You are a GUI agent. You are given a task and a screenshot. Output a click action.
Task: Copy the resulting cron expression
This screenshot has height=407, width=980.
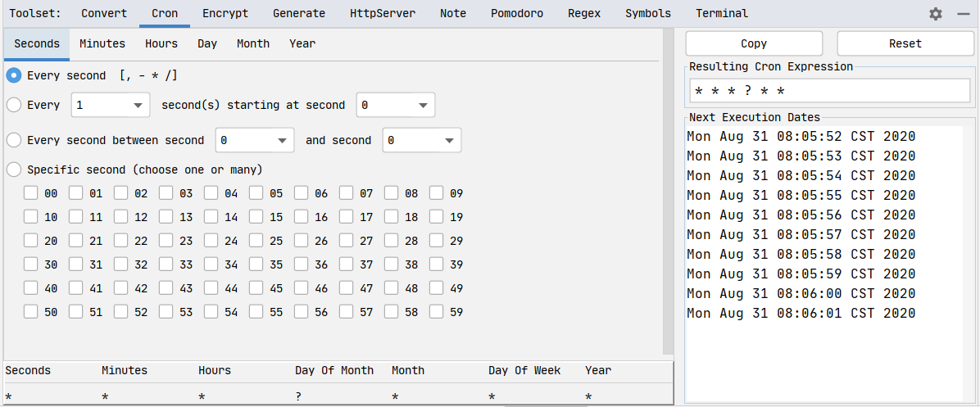754,43
